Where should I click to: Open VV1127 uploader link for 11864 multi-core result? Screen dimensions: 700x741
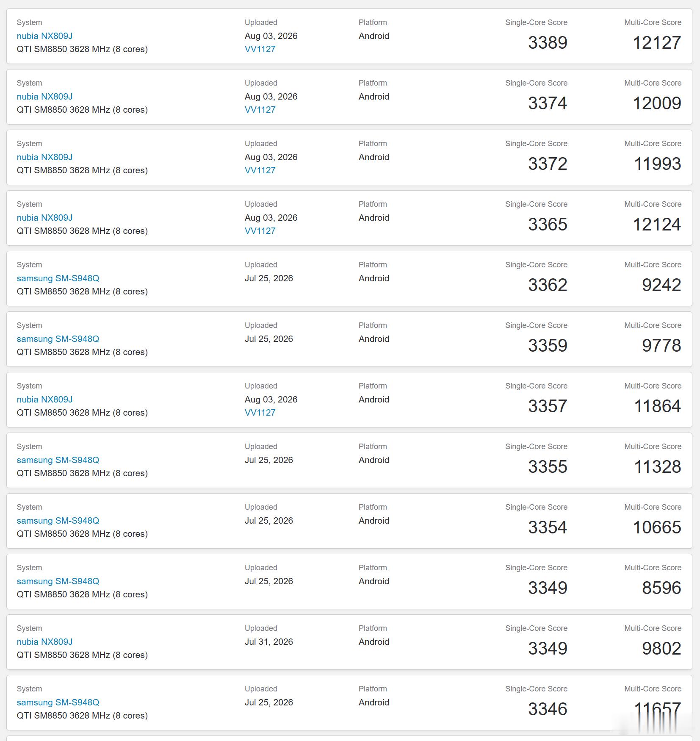260,413
